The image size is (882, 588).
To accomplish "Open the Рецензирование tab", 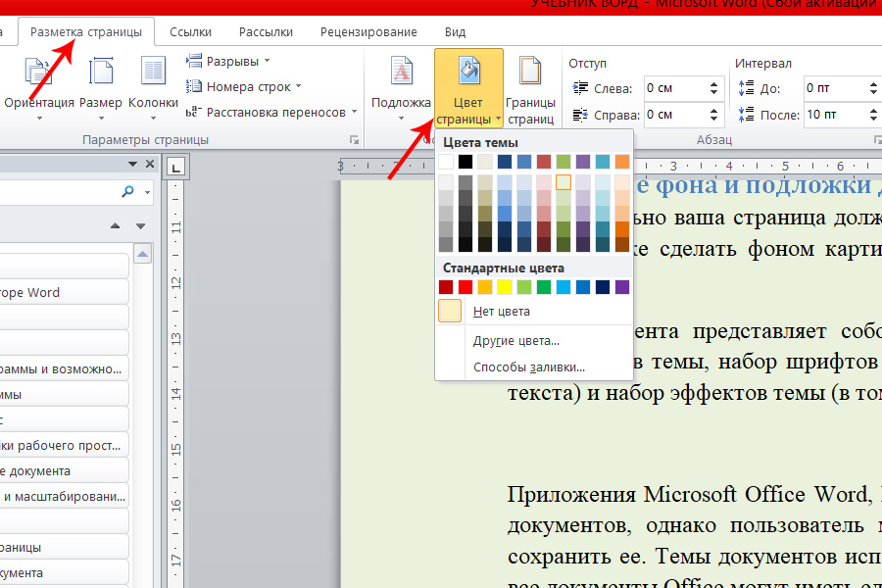I will coord(368,32).
